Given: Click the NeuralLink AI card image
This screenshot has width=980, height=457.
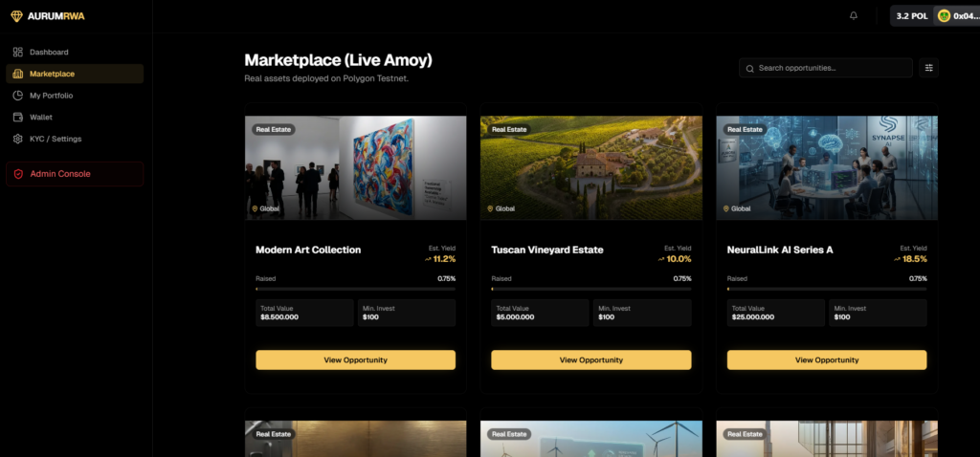Looking at the screenshot, I should pyautogui.click(x=827, y=168).
